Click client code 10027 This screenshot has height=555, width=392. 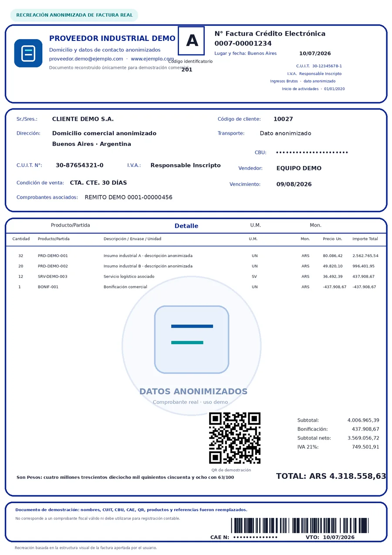[x=283, y=119]
